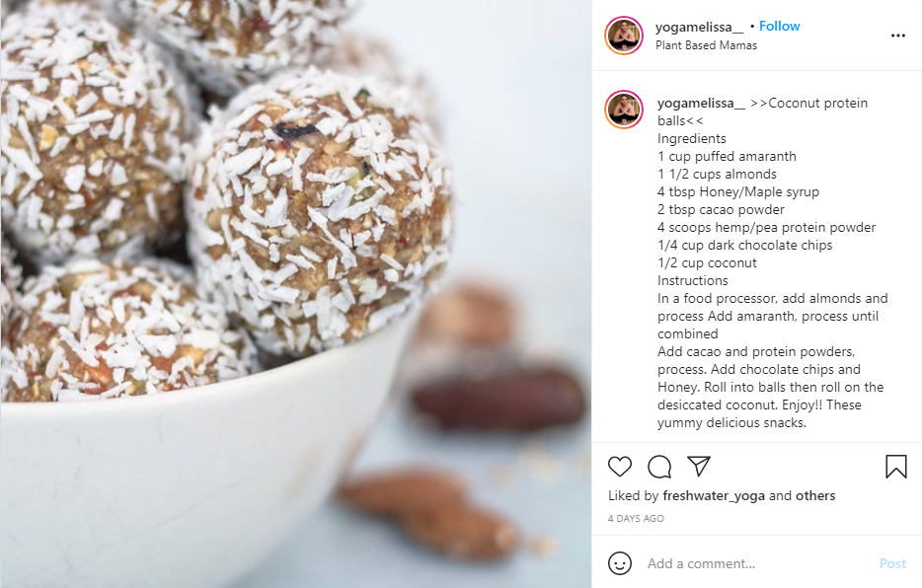Open yogamelissa__ profile from header username
The width and height of the screenshot is (922, 588).
click(699, 27)
